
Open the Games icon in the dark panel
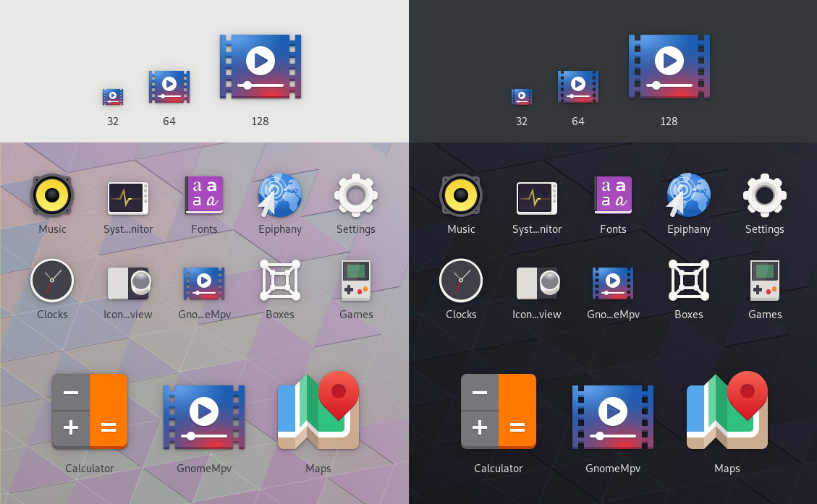click(764, 281)
